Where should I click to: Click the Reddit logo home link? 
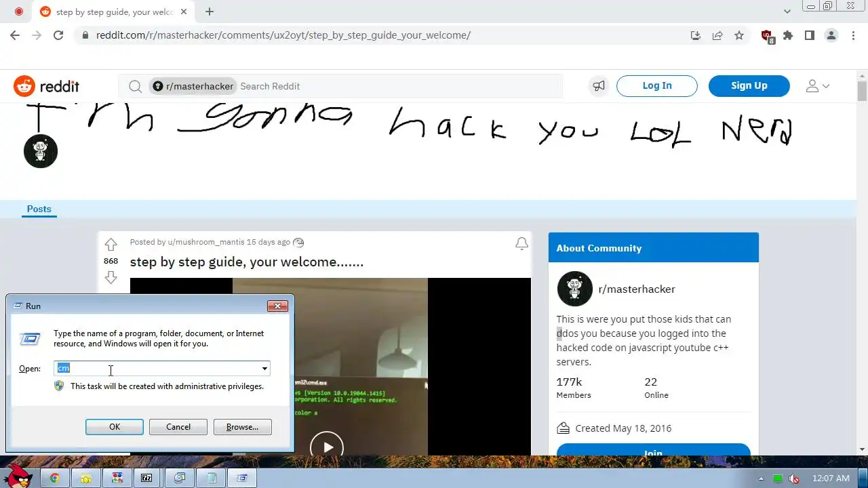tap(46, 86)
